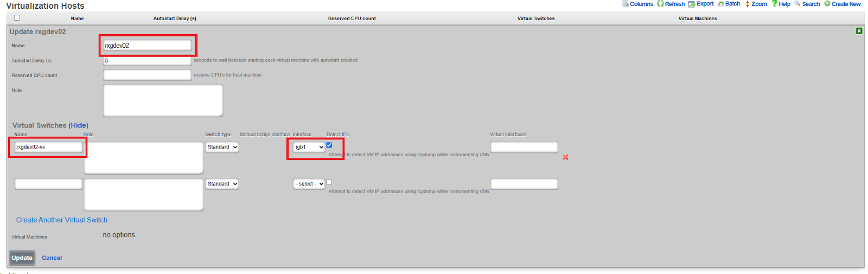The height and width of the screenshot is (274, 868).
Task: Sort by Reserved CPU count column header
Action: 352,18
